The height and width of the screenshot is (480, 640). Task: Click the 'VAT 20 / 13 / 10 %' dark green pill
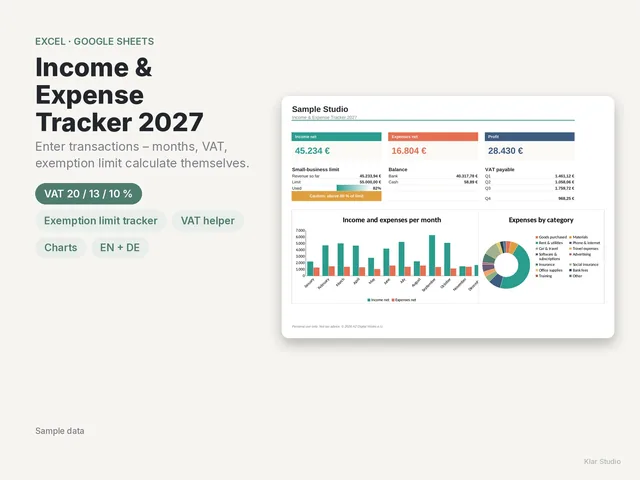[89, 194]
